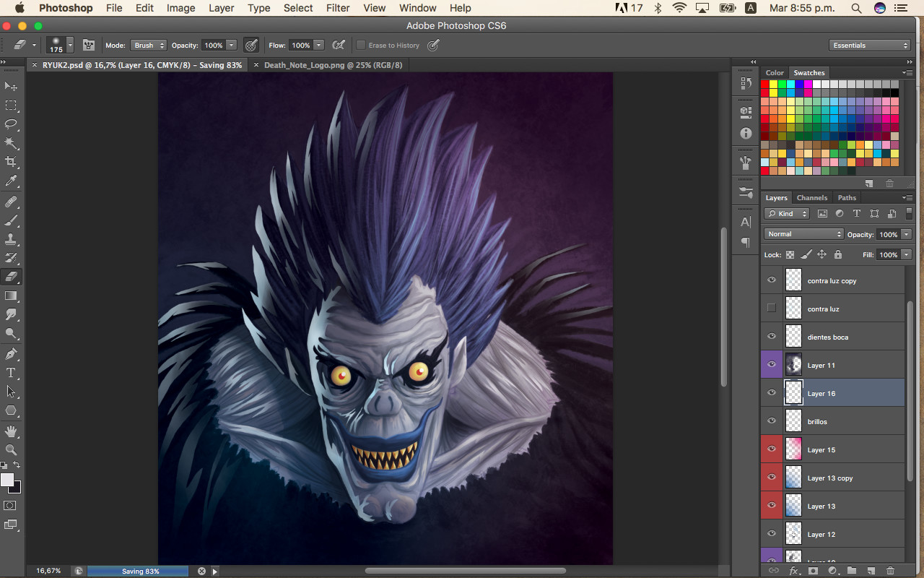Hide Layer 11 visibility
This screenshot has height=578, width=924.
coord(772,365)
